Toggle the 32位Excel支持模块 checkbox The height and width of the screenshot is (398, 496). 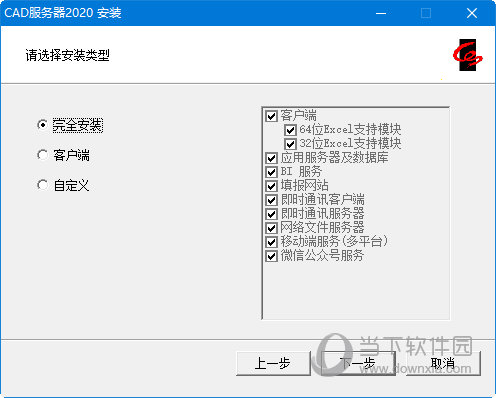[290, 144]
